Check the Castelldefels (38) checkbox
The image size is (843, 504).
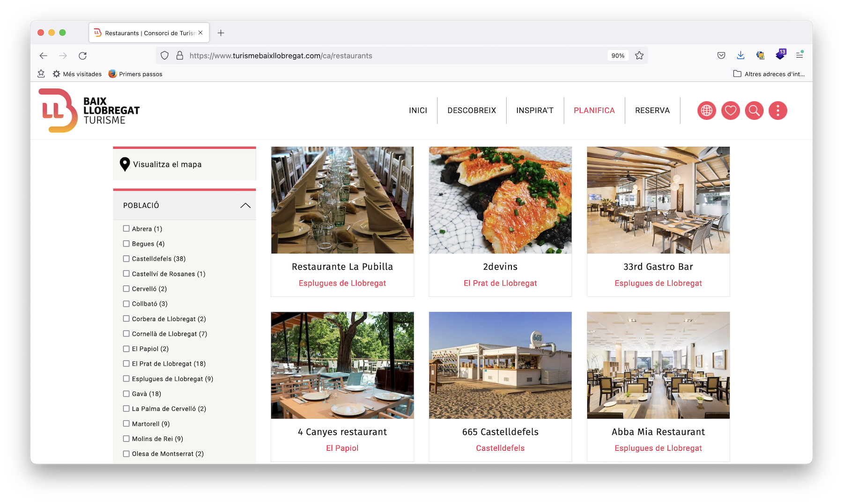click(x=126, y=259)
